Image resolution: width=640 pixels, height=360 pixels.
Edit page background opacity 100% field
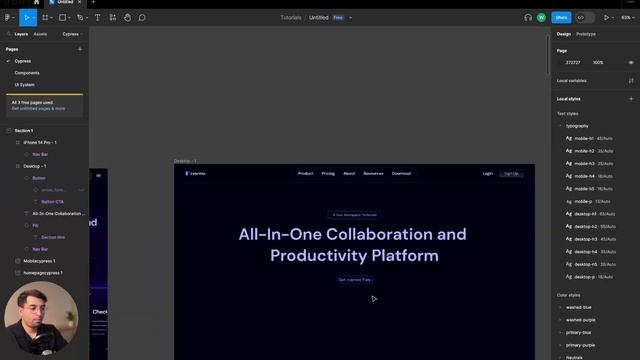598,62
